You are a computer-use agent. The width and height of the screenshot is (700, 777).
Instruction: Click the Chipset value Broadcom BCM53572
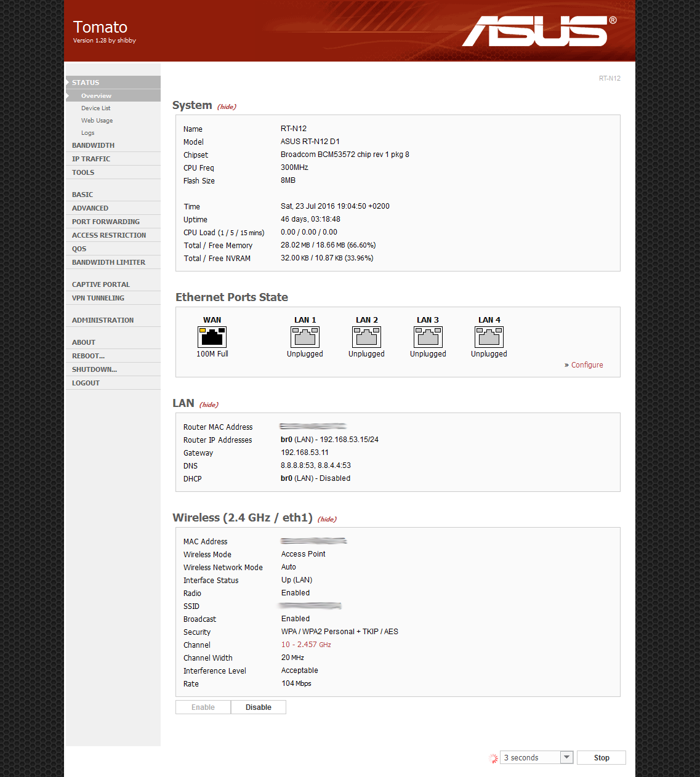point(345,155)
